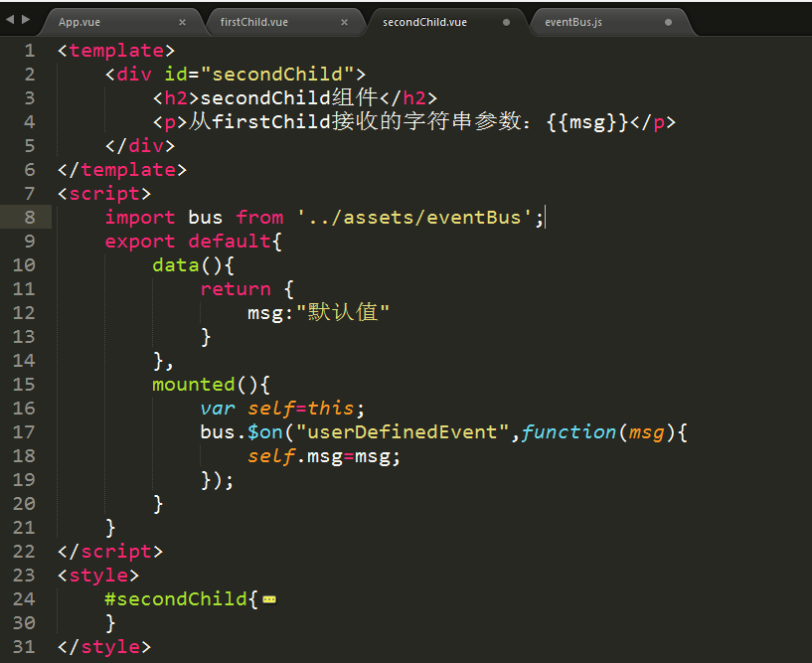Click the "function" keyword on line 17

[x=568, y=432]
